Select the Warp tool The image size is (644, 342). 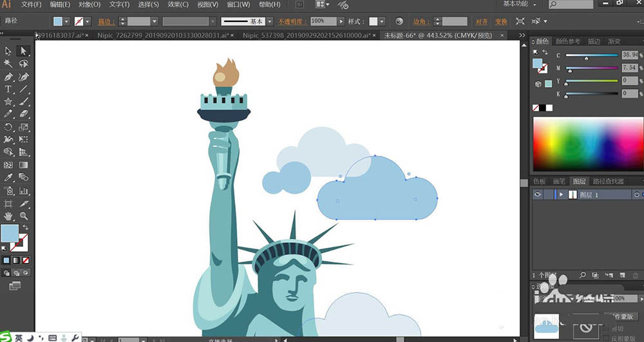point(8,140)
